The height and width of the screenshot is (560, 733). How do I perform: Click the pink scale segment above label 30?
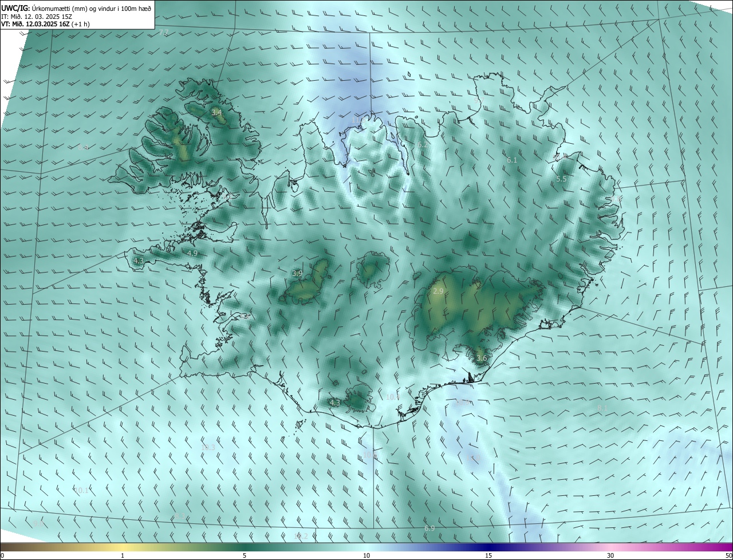[610, 547]
